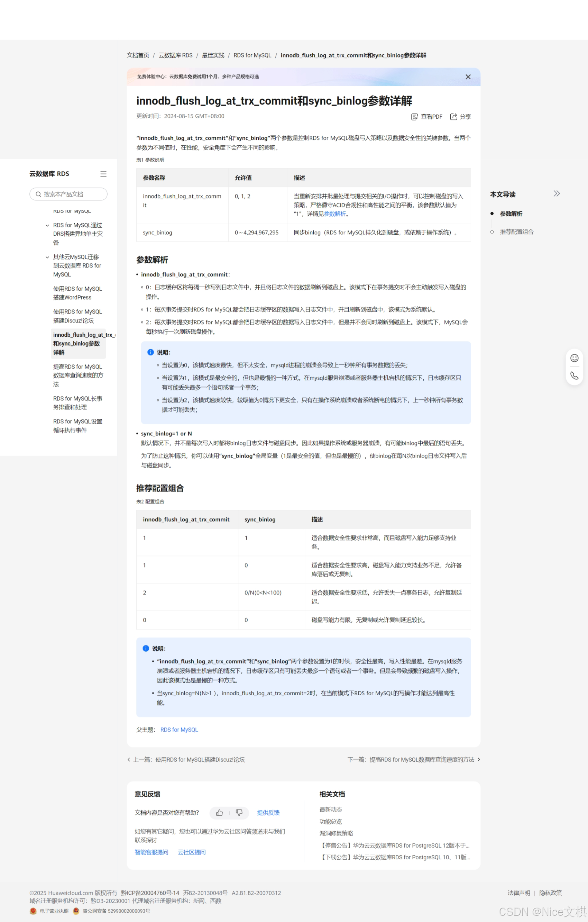Open 使用RDS for MySQL搭建WordPress in sidebar
Screen dimensions: 588x922
78,293
